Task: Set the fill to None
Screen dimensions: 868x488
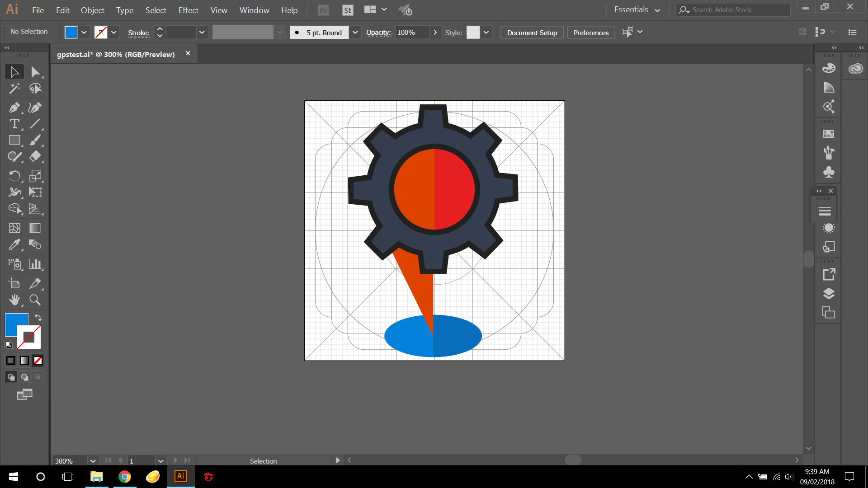Action: click(x=38, y=360)
